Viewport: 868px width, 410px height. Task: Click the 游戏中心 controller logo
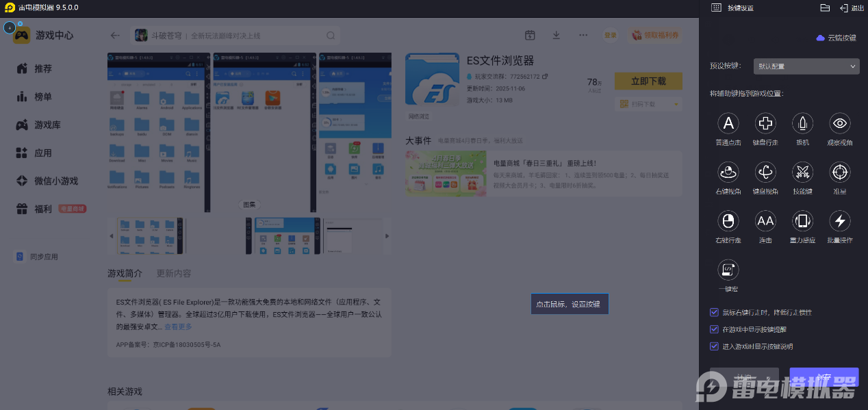pyautogui.click(x=21, y=36)
